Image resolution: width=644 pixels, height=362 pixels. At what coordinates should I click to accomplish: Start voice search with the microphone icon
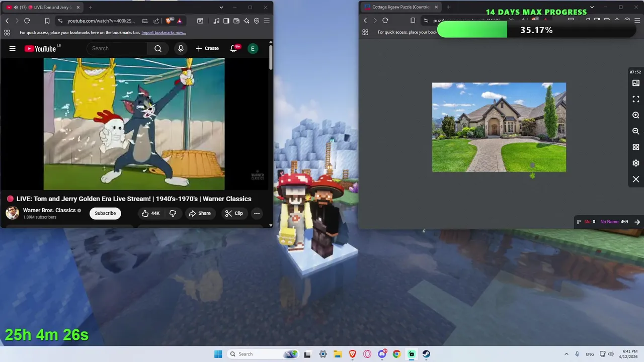pos(181,48)
